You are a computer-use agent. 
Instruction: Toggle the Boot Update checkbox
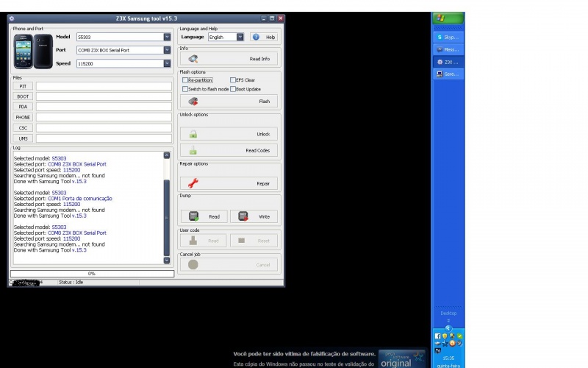[x=233, y=89]
